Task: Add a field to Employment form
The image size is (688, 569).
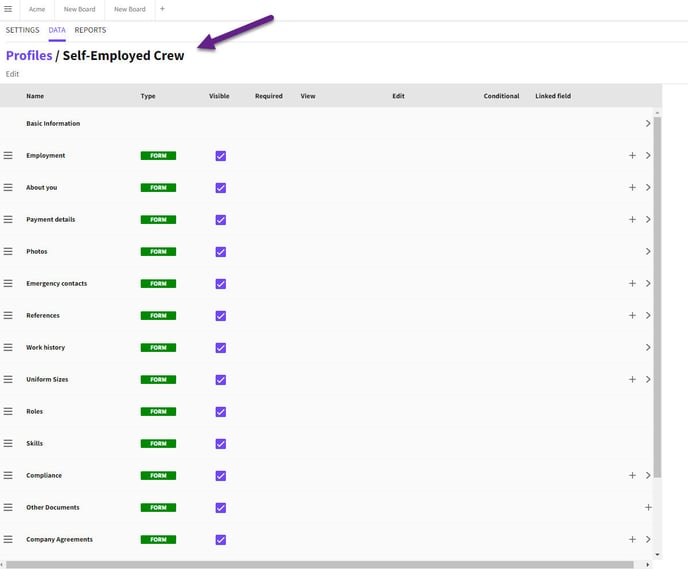Action: [x=632, y=155]
